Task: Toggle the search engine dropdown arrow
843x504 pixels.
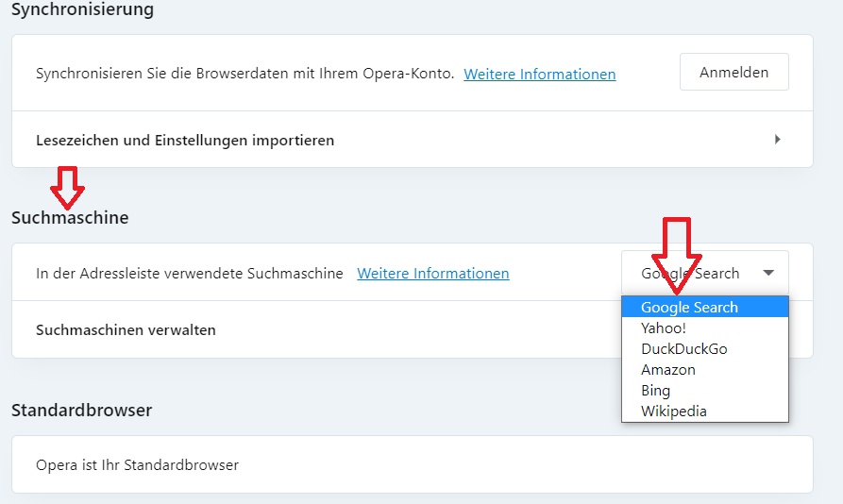Action: pos(768,273)
